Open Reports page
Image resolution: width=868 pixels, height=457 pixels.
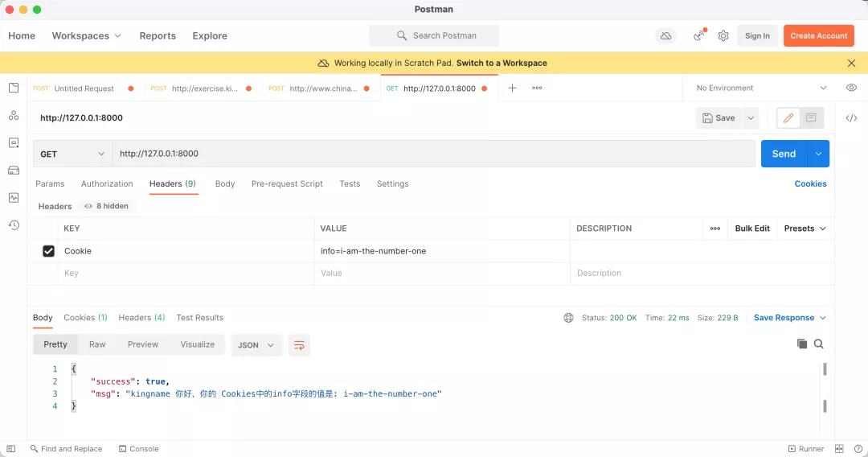pos(158,36)
